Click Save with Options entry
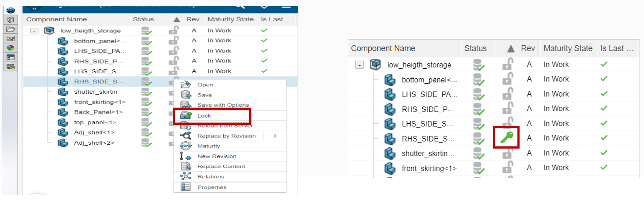644x202 pixels. [223, 105]
